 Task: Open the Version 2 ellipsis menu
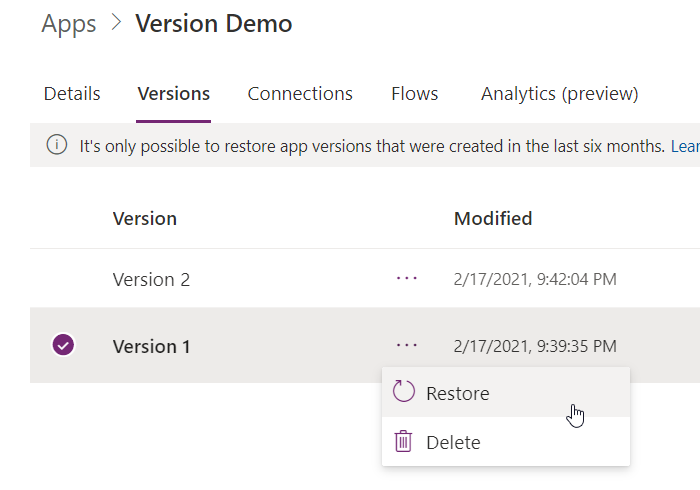[407, 278]
